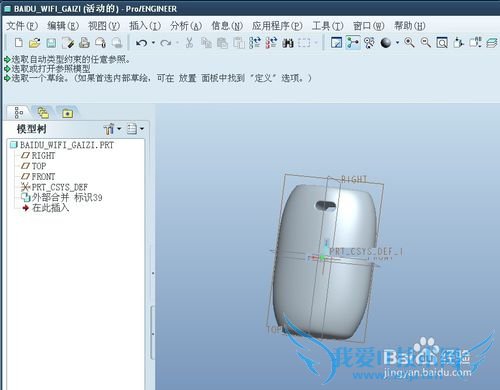The height and width of the screenshot is (390, 500).
Task: Click the navigator panel collapse sash handle
Action: pyautogui.click(x=153, y=333)
